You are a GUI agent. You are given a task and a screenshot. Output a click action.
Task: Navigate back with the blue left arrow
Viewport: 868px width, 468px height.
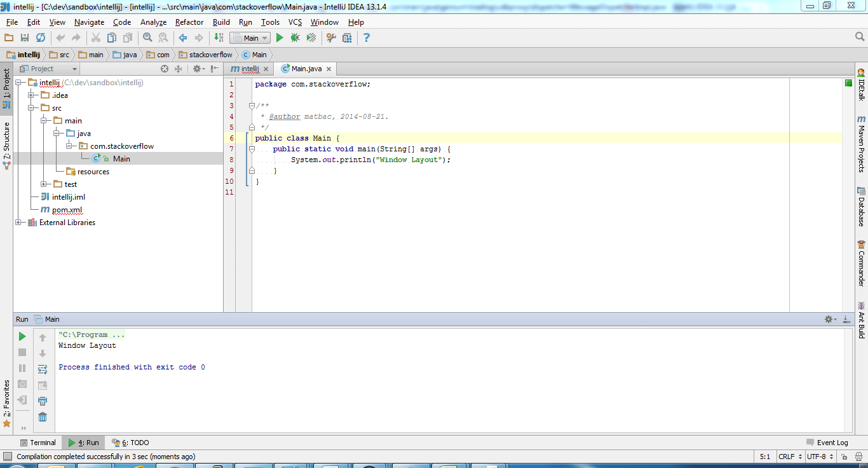183,38
